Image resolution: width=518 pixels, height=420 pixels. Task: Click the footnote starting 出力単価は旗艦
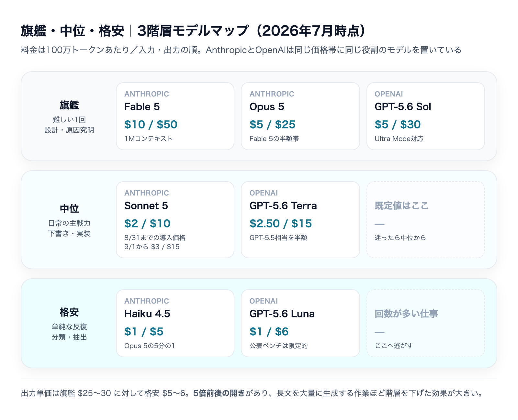click(253, 393)
